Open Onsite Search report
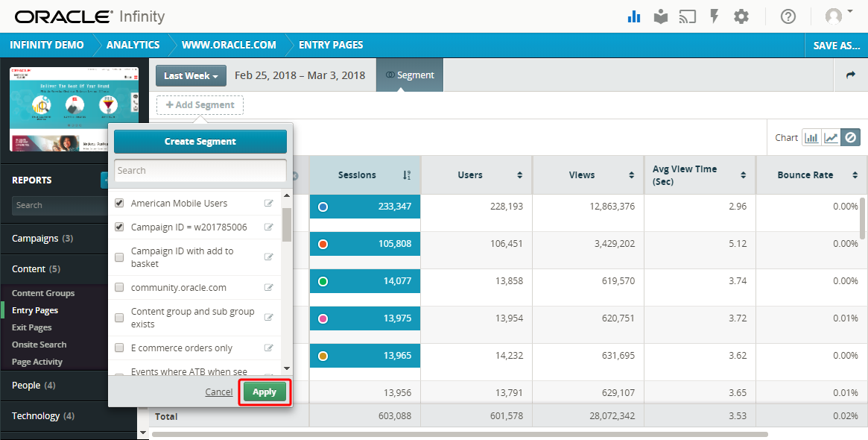868x440 pixels. pos(39,345)
